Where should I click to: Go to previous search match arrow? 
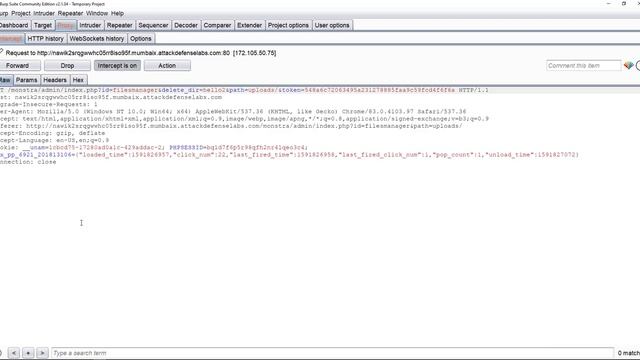tap(13, 353)
